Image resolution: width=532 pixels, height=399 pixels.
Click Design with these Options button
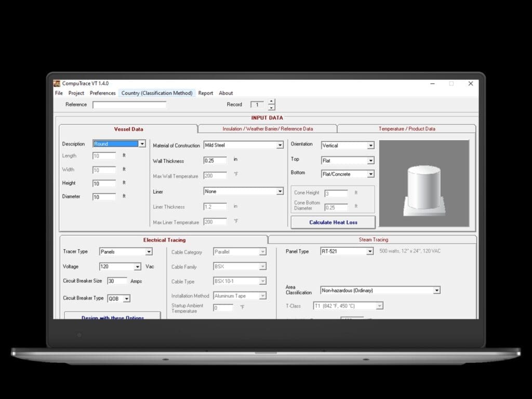pyautogui.click(x=113, y=316)
